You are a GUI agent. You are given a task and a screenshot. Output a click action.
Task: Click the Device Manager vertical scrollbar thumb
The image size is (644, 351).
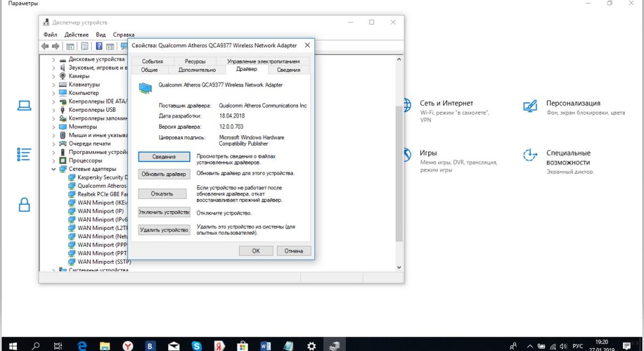pos(399,173)
